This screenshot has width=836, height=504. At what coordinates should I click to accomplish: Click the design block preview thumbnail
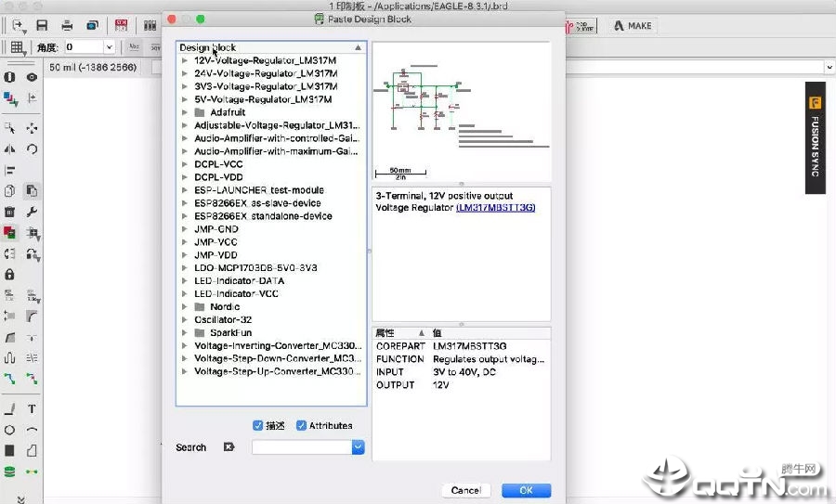[462, 111]
